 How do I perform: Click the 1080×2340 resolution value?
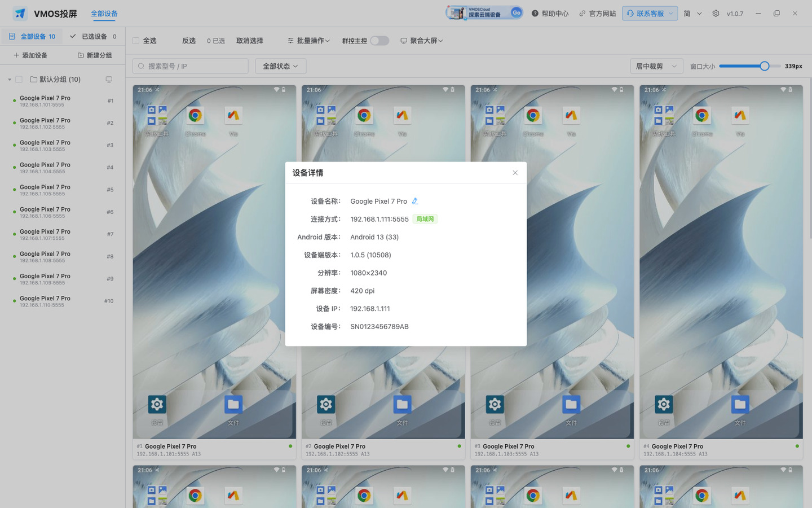coord(369,273)
